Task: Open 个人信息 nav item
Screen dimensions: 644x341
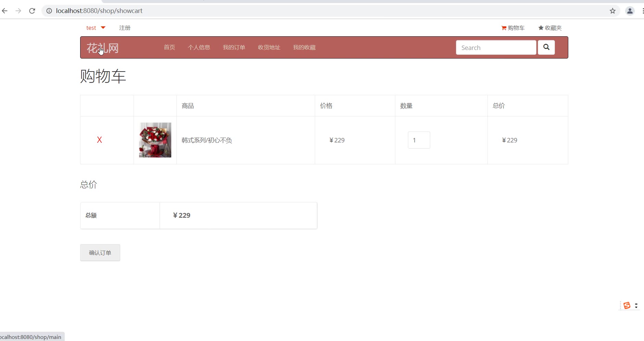Action: point(199,47)
